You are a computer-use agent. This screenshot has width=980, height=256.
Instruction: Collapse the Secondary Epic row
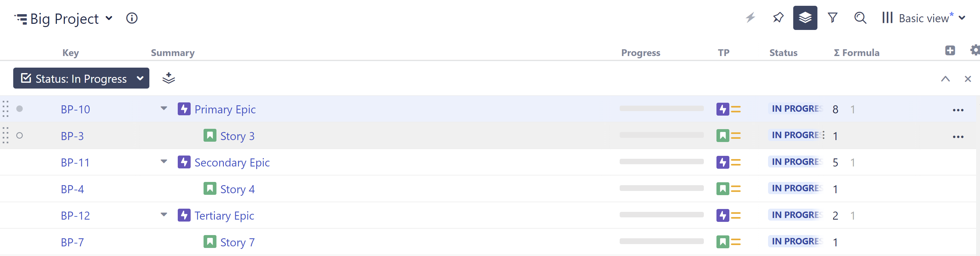point(164,162)
